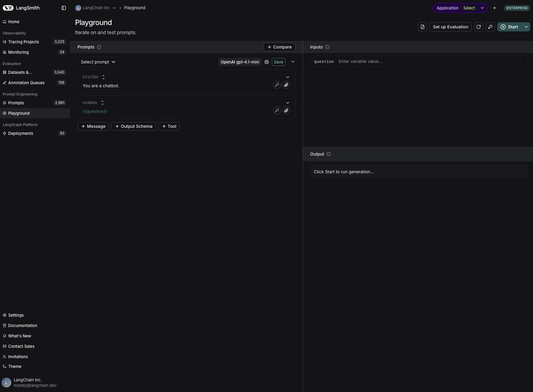Click the refresh icon beside Set up Evaluation
This screenshot has height=392, width=533.
(x=479, y=27)
